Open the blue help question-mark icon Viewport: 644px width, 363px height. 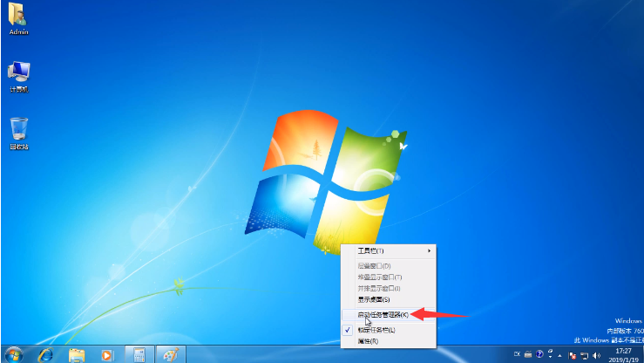click(x=539, y=354)
